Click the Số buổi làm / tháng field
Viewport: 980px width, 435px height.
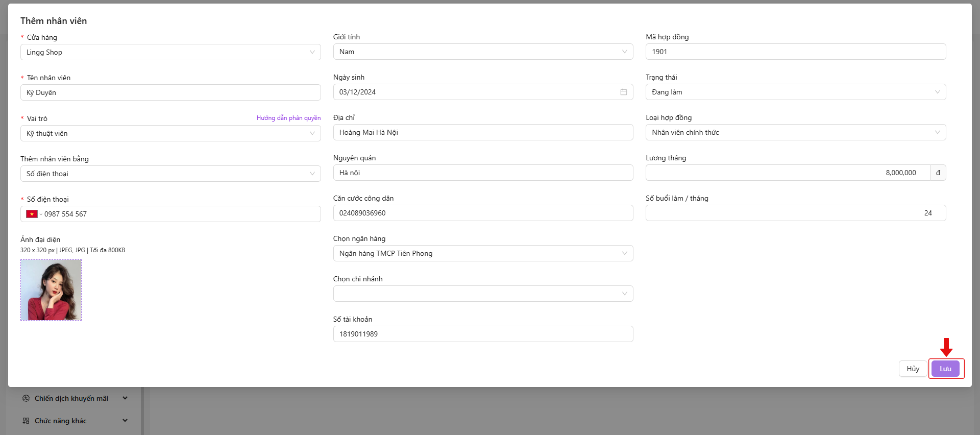click(796, 213)
